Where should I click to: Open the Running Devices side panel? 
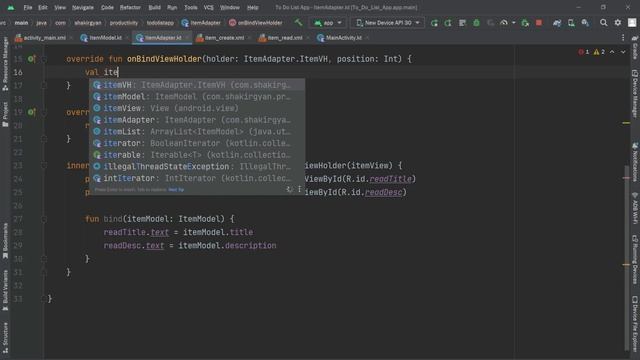click(x=635, y=260)
